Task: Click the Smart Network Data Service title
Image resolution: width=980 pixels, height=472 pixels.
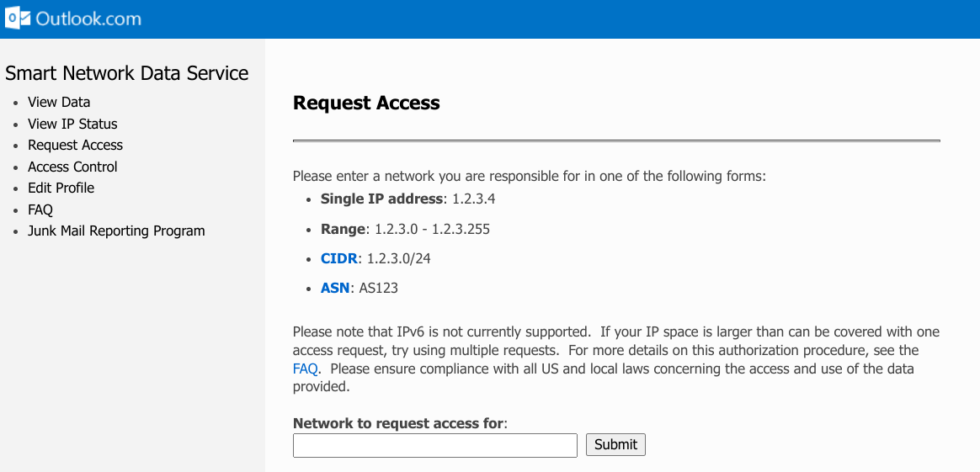Action: coord(127,74)
